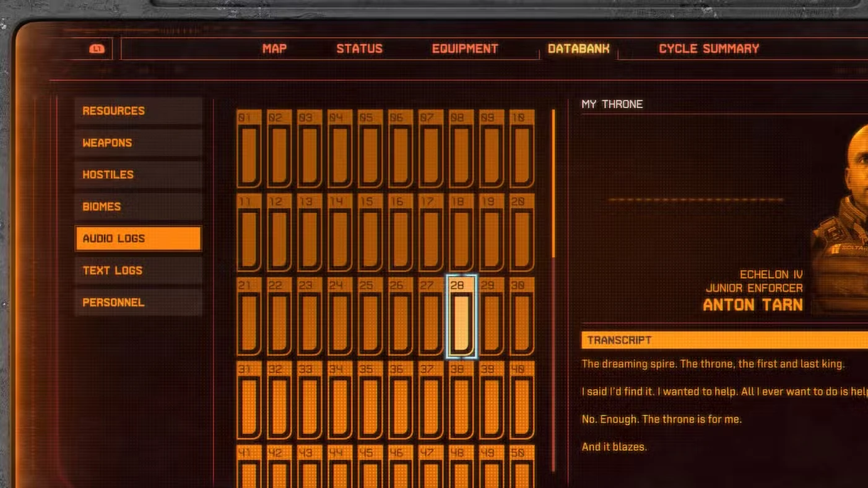This screenshot has width=868, height=488.
Task: Open the CYCLE SUMMARY tab
Action: point(709,49)
